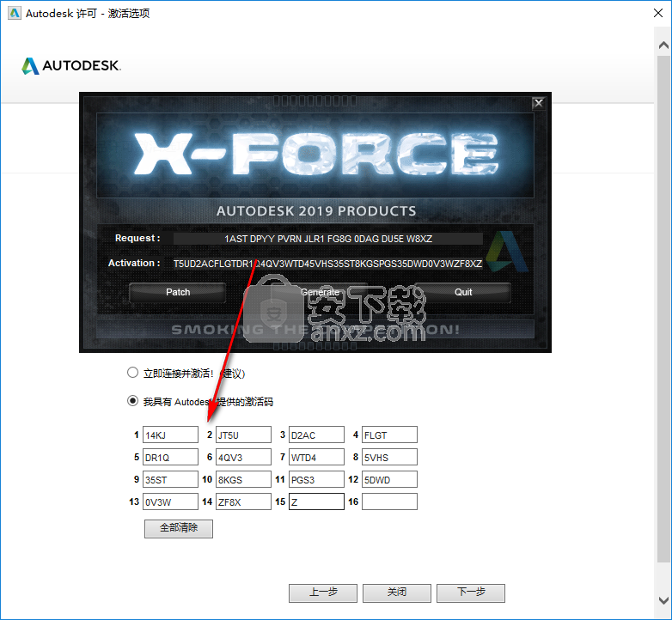Click the Generate button in X-Force
This screenshot has width=672, height=620.
tap(320, 293)
